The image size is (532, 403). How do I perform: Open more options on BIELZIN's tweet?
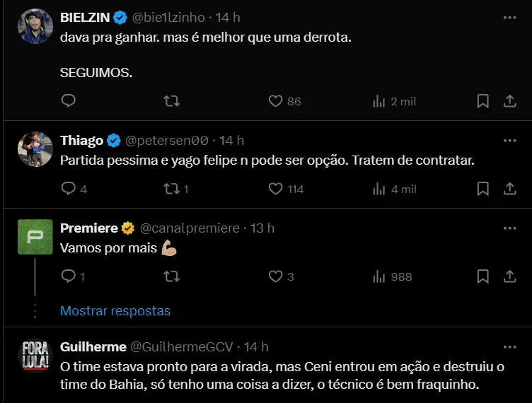pos(509,16)
